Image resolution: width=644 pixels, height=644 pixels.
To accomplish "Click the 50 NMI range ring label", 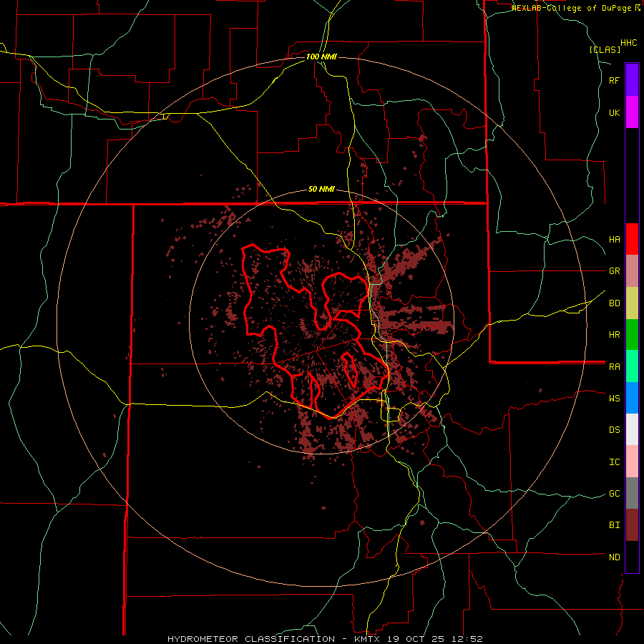I will [321, 190].
